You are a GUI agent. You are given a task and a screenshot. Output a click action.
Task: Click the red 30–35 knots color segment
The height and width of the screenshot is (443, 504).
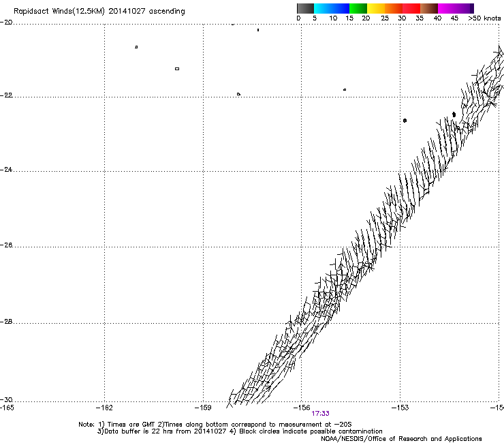pyautogui.click(x=411, y=8)
